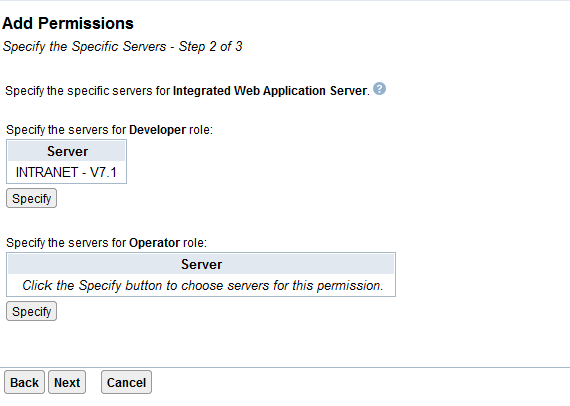
Task: Click Specify button for Developer role
Action: pos(32,198)
